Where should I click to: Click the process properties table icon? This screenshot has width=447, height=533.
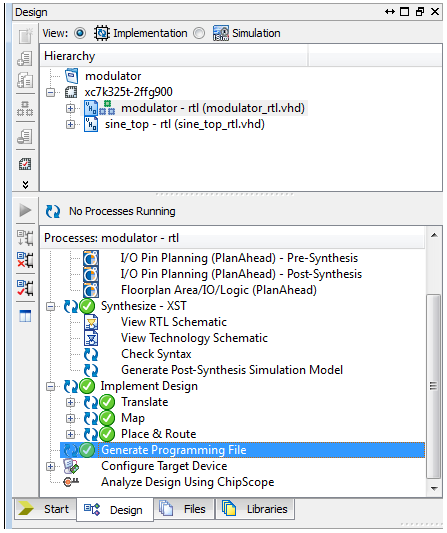point(25,316)
